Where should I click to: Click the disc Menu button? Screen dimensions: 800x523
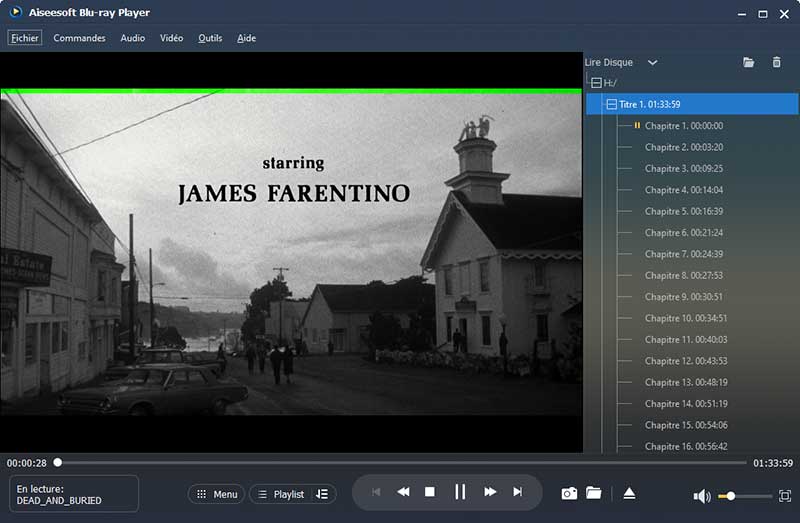216,494
